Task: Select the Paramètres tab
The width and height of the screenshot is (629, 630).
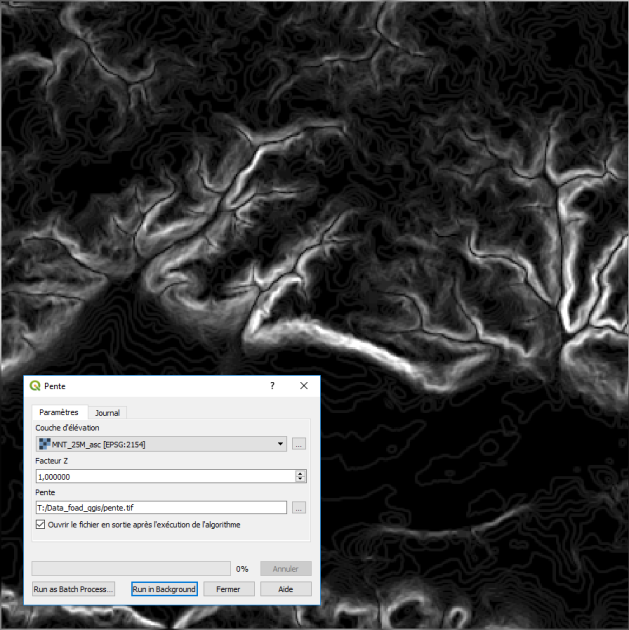Action: [x=59, y=412]
